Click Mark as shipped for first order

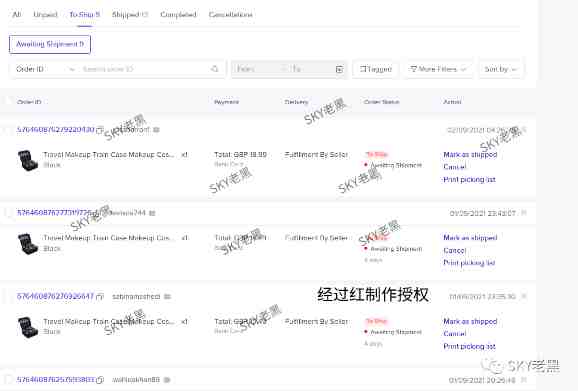[x=470, y=154]
